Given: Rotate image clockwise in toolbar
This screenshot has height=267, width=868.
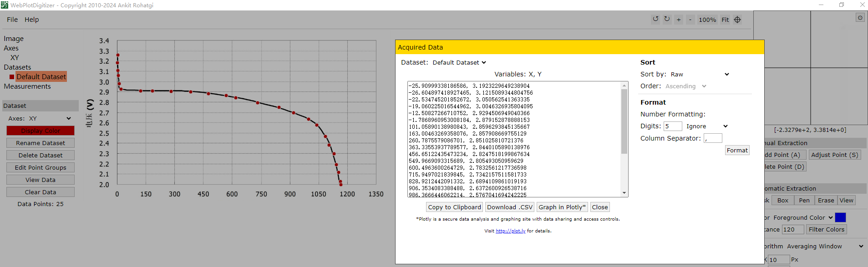Looking at the screenshot, I should click(x=667, y=19).
